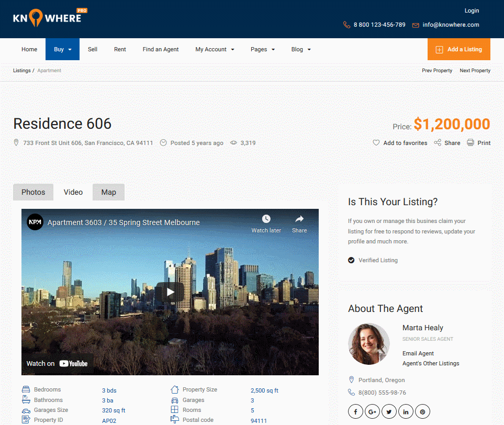Click the agent's Google Plus icon
This screenshot has height=425, width=504.
(372, 411)
